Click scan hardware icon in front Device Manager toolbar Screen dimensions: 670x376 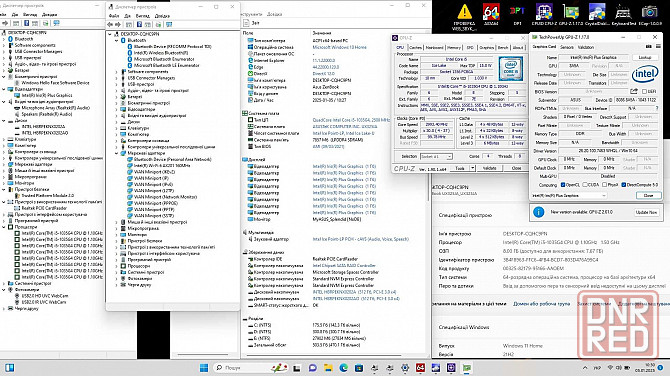point(169,24)
